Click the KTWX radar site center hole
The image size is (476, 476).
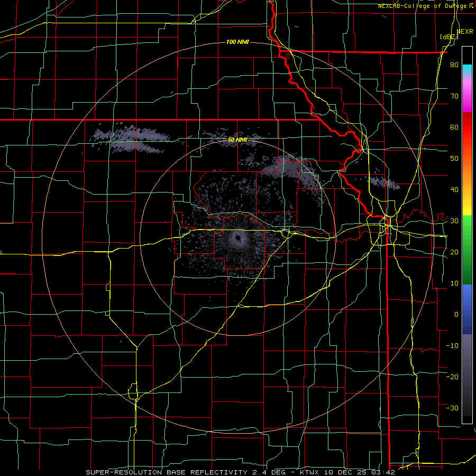(238, 237)
